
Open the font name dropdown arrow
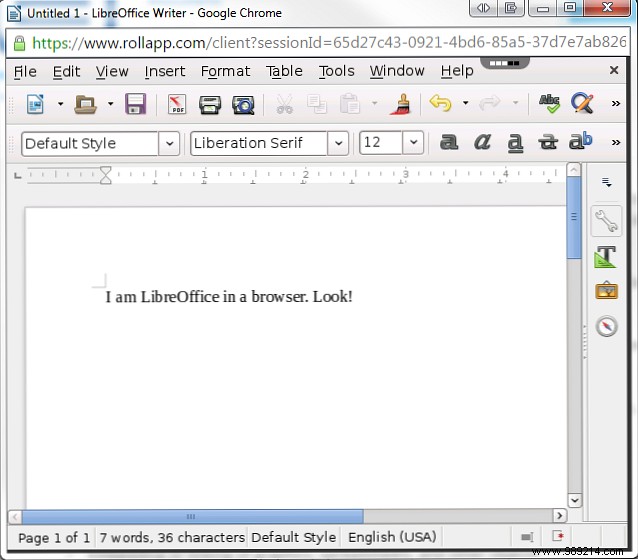[338, 143]
